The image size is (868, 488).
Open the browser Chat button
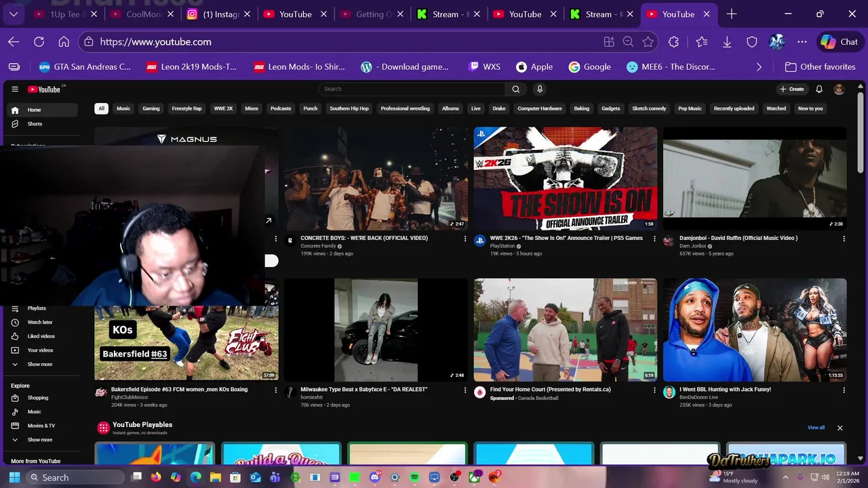pyautogui.click(x=840, y=42)
